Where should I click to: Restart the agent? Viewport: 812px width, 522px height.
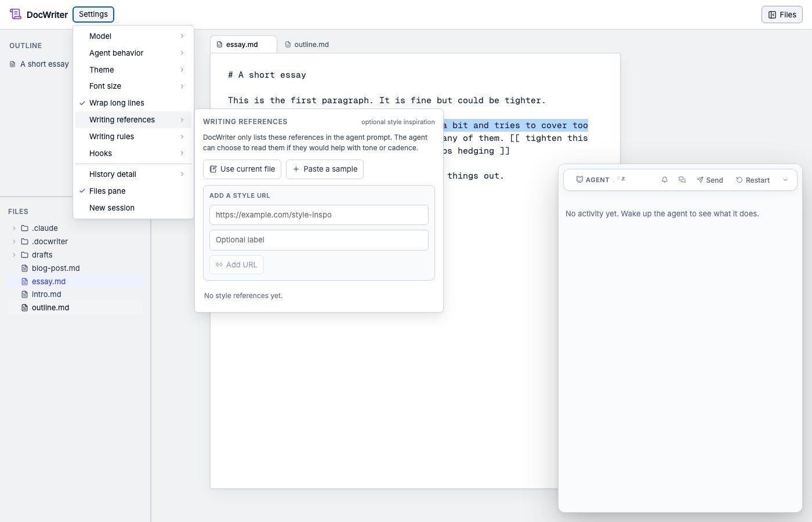(x=753, y=180)
